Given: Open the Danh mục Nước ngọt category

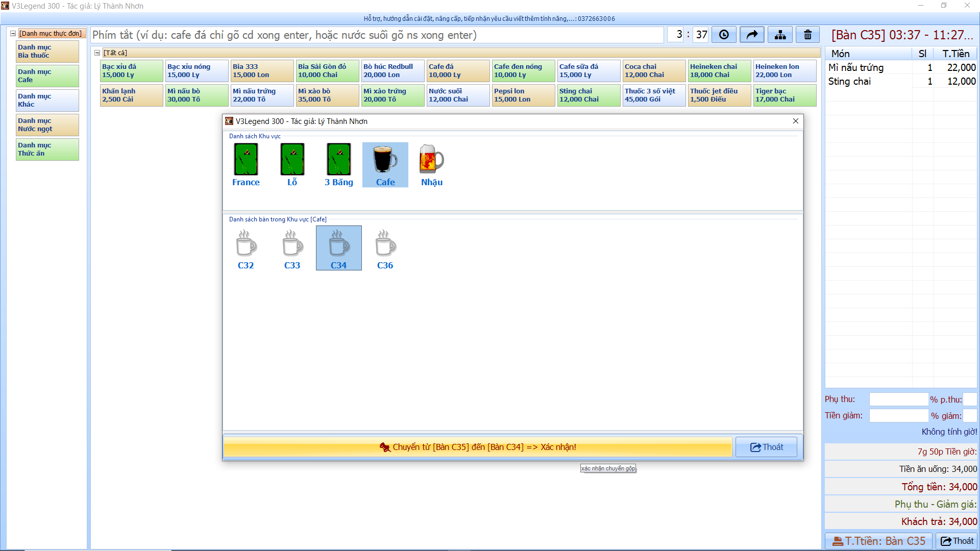Looking at the screenshot, I should (47, 125).
